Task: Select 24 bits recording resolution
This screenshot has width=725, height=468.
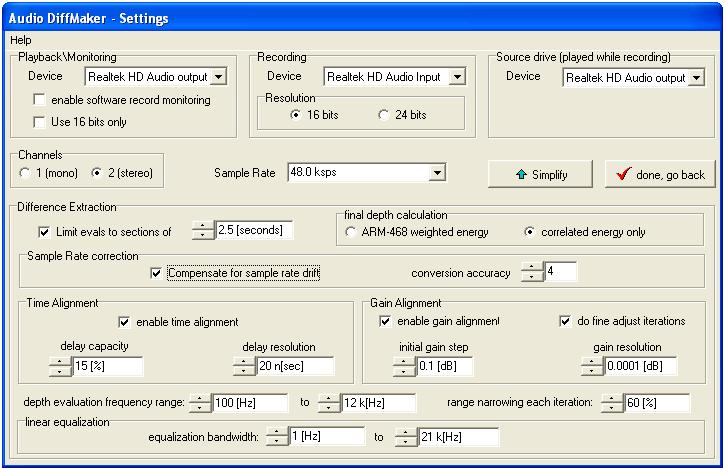Action: pyautogui.click(x=383, y=115)
